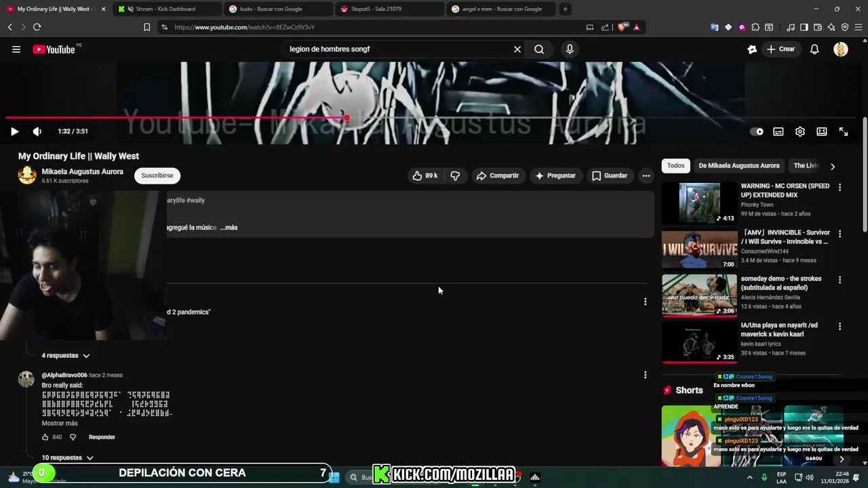Open the browser main hamburger menu
This screenshot has height=488, width=868.
859,27
